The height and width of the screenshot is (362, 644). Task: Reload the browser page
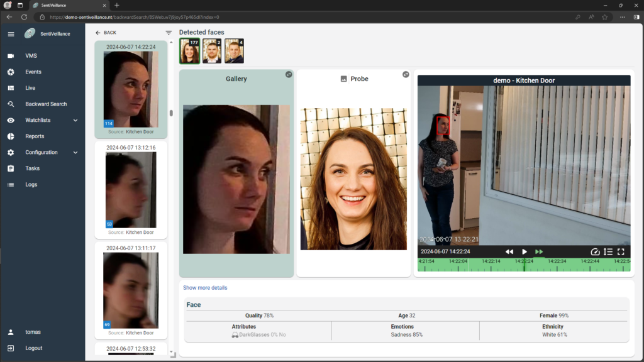click(x=25, y=17)
